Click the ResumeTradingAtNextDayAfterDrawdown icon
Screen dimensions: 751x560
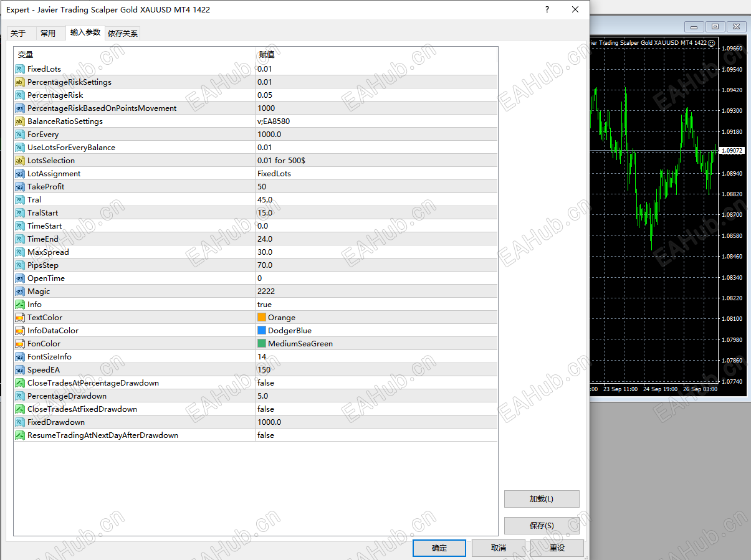(x=20, y=435)
